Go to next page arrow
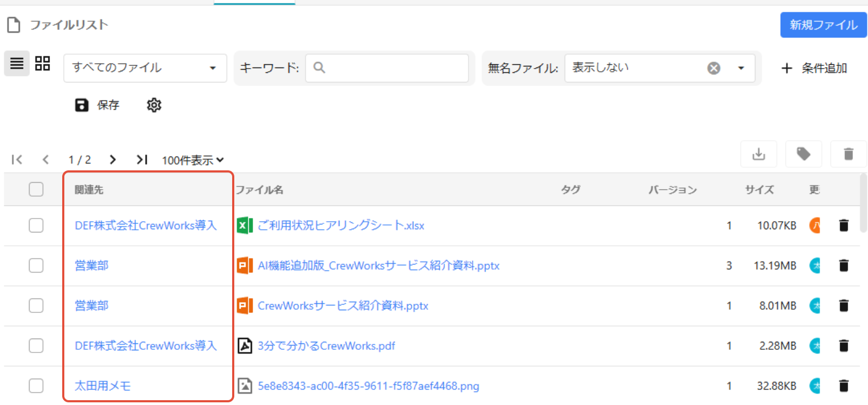868x405 pixels. 113,160
